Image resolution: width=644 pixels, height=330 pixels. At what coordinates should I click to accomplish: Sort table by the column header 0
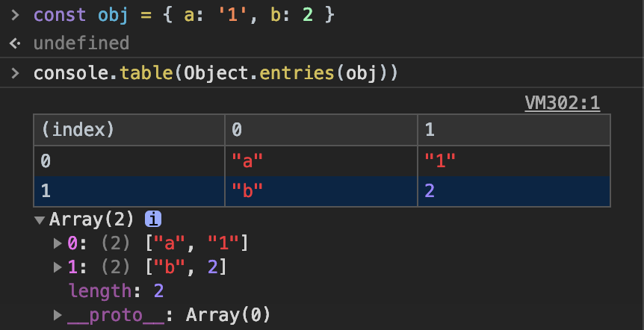[x=321, y=130]
